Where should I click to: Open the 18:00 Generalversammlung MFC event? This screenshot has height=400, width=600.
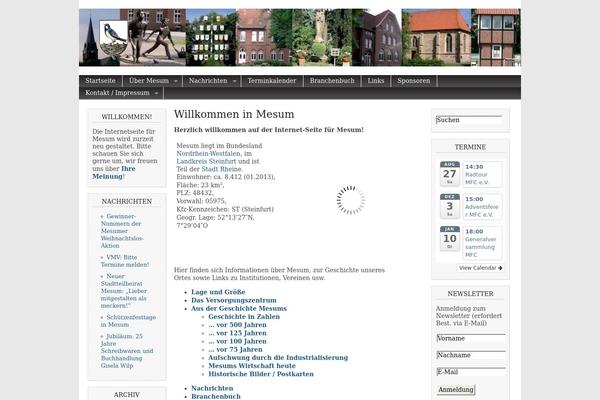pyautogui.click(x=482, y=243)
